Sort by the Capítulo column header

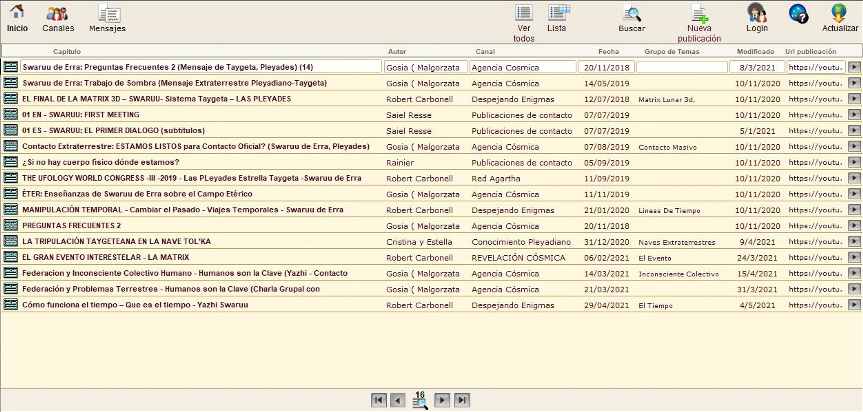point(67,51)
